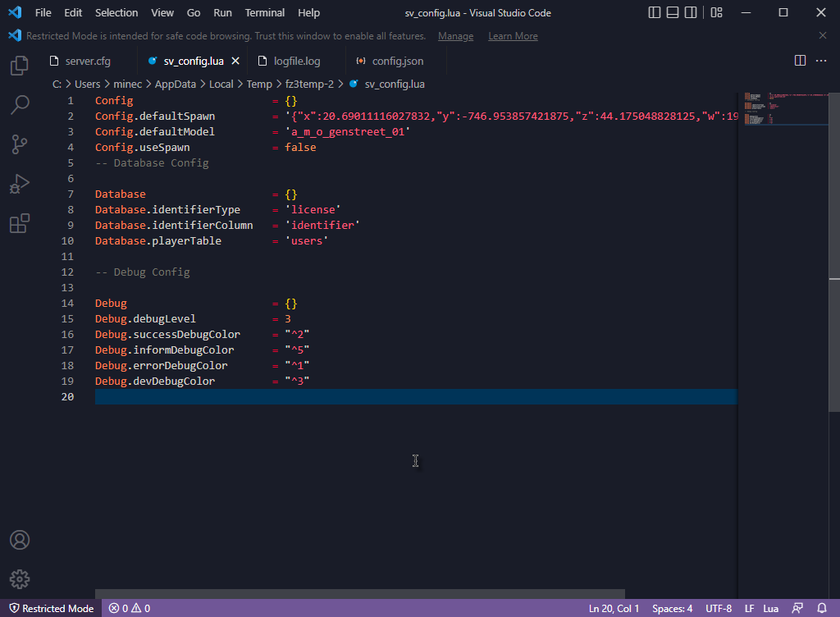Toggle the primary side bar layout button
The height and width of the screenshot is (617, 840).
[x=655, y=13]
